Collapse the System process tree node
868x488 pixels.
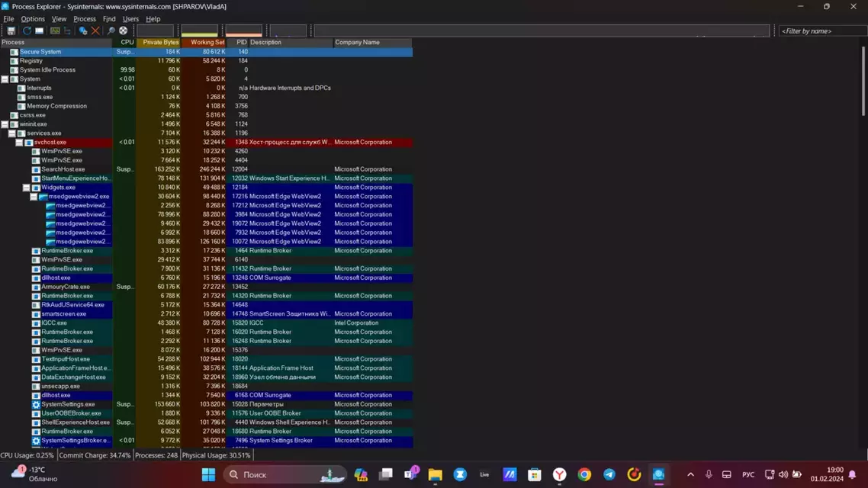5,79
